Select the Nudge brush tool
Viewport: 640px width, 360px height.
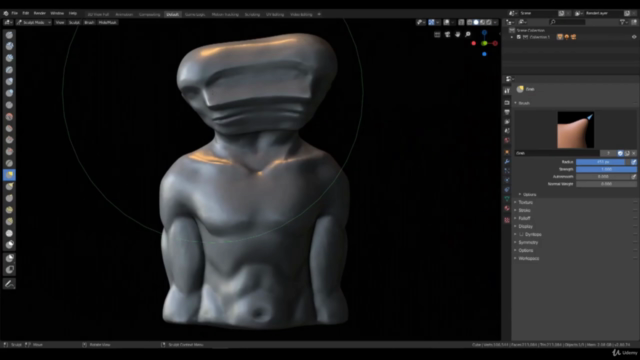(9, 210)
